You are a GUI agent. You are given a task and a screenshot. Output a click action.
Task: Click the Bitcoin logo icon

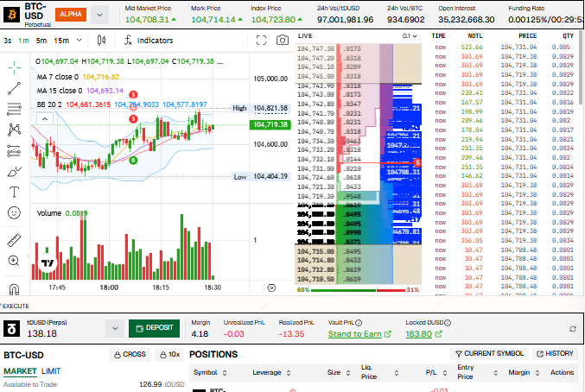[x=11, y=15]
